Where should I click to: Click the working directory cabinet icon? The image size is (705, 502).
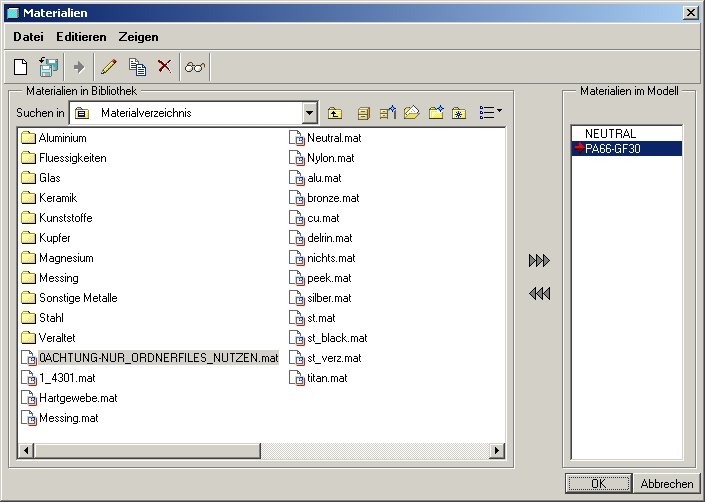363,113
